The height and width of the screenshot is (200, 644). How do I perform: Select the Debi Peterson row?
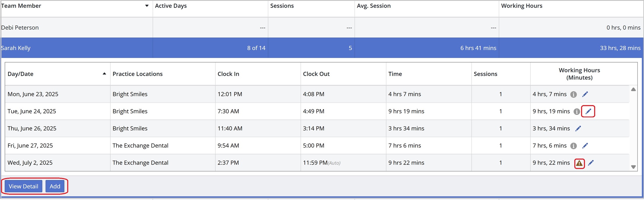[x=322, y=27]
